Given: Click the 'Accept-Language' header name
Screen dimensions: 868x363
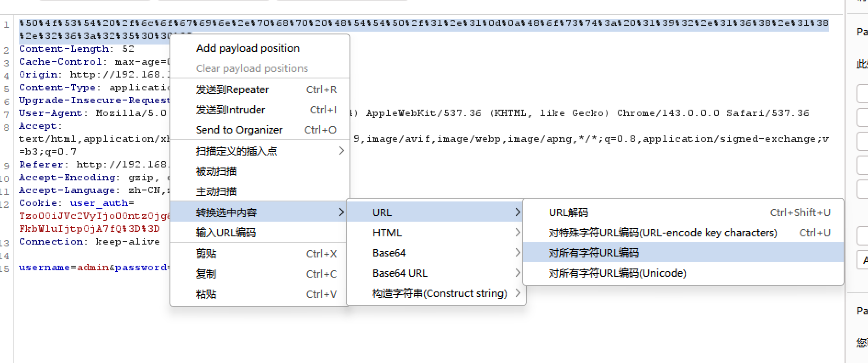Looking at the screenshot, I should (x=67, y=190).
